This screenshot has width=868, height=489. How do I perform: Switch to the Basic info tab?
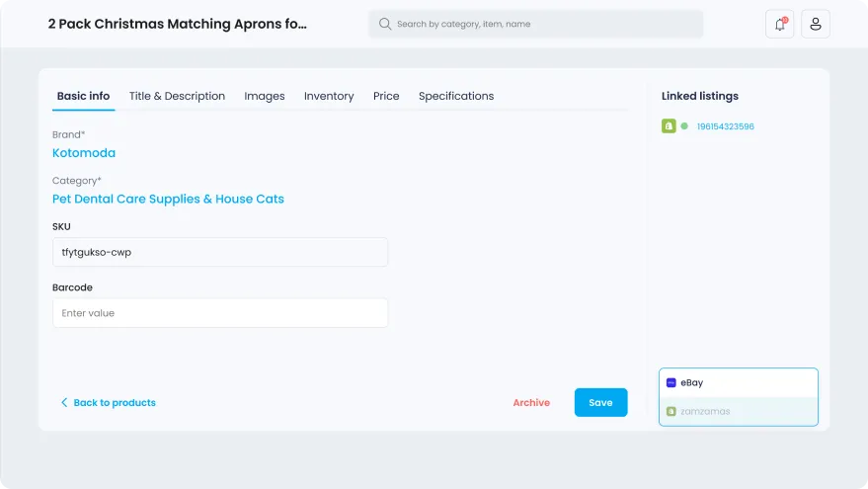tap(84, 96)
